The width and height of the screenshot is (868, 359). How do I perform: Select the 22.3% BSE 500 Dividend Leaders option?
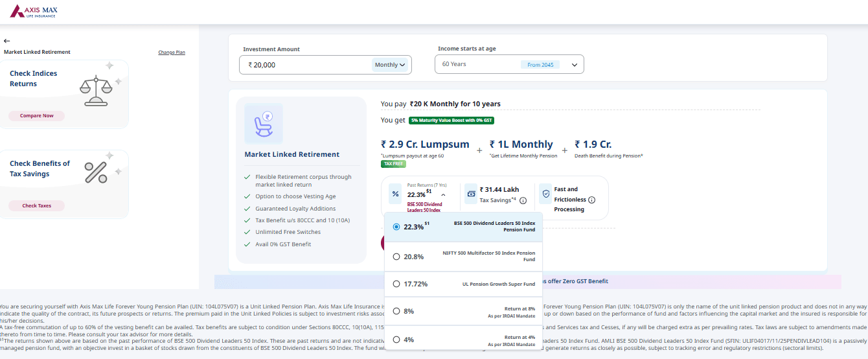tap(463, 226)
